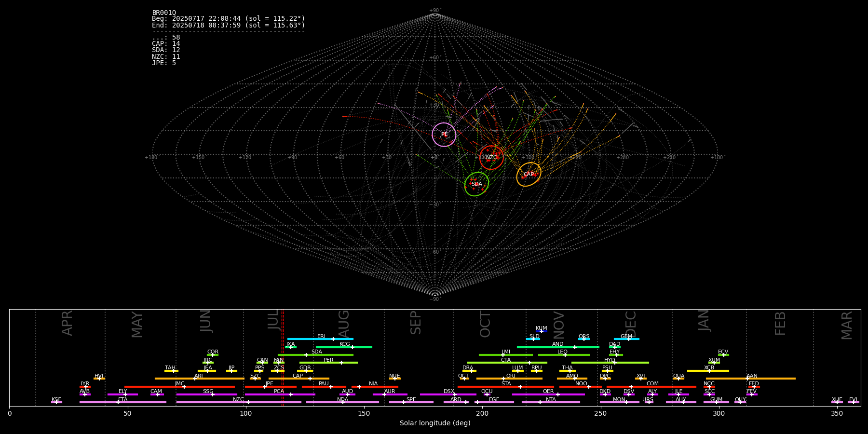This screenshot has width=868, height=434.
Task: Click the 'SDA: 12' legend count
Action: pos(166,50)
